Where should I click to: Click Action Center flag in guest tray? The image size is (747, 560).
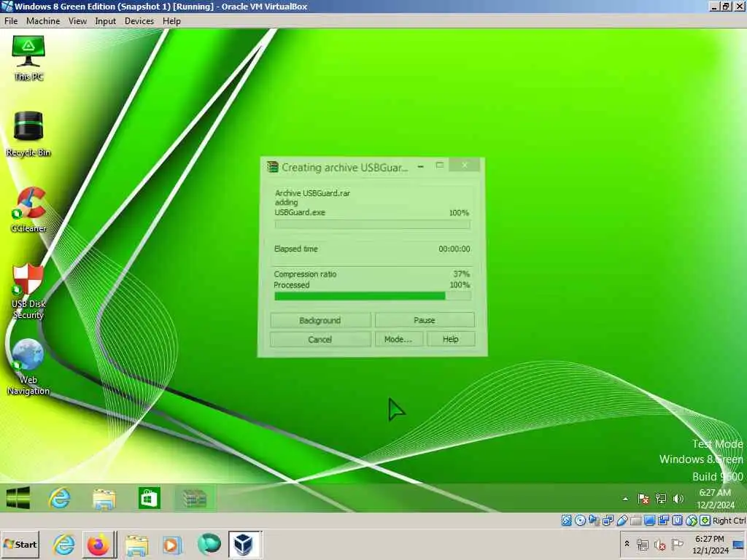tap(643, 499)
